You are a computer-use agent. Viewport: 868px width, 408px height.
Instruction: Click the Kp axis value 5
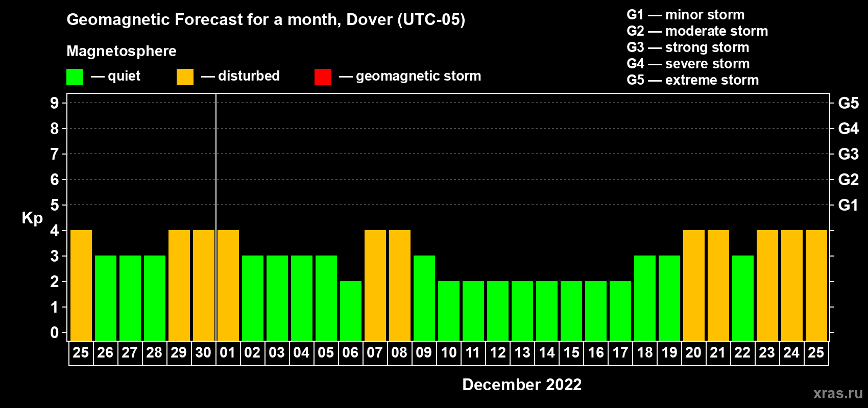[55, 205]
